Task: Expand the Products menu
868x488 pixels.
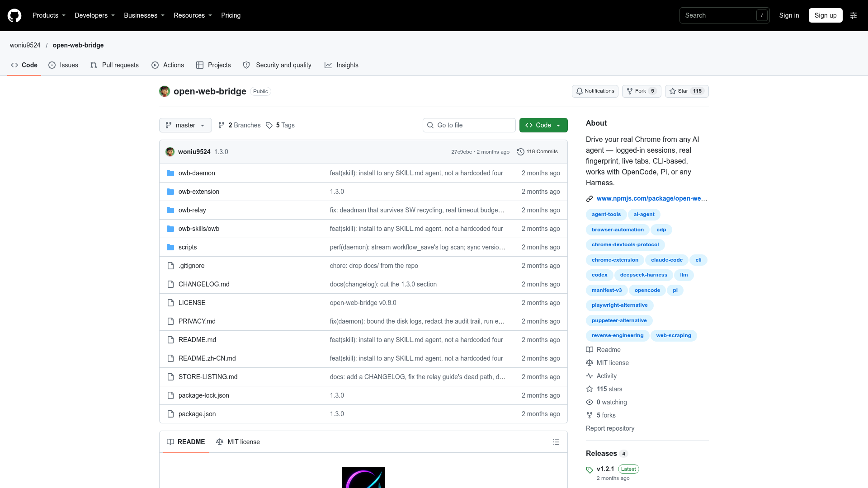Action: (49, 15)
